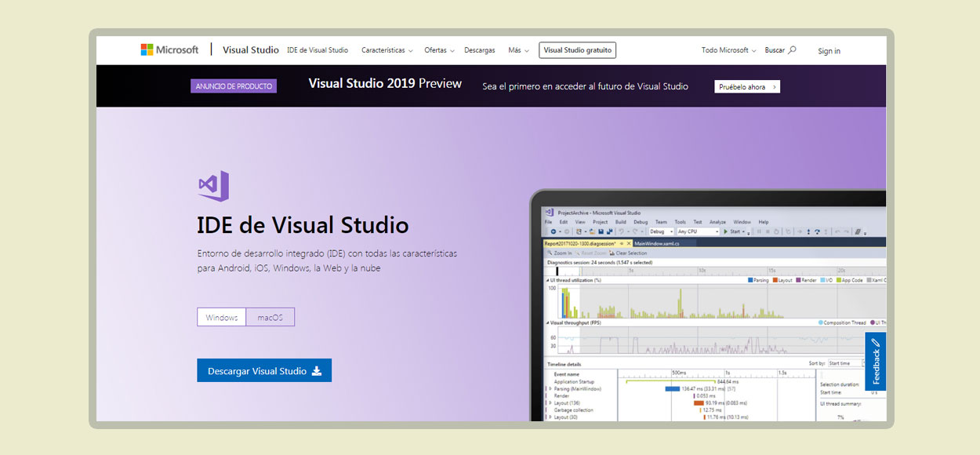The width and height of the screenshot is (980, 455).
Task: Click the Zoom In magnifier in the diagnostics toolbar
Action: (x=549, y=253)
